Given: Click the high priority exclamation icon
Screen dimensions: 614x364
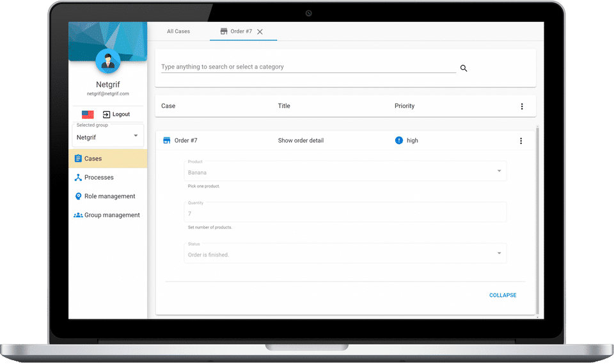Looking at the screenshot, I should coord(399,140).
